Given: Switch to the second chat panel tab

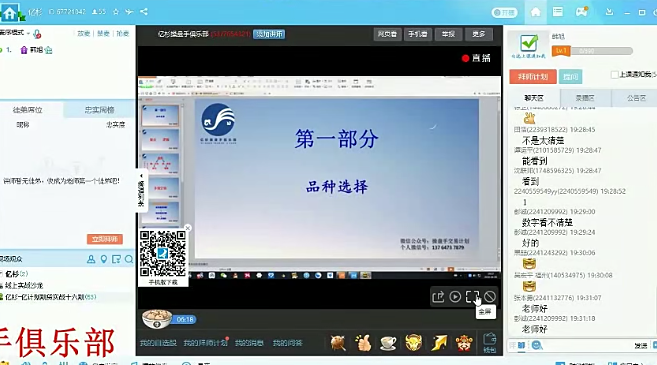Looking at the screenshot, I should pyautogui.click(x=585, y=98).
